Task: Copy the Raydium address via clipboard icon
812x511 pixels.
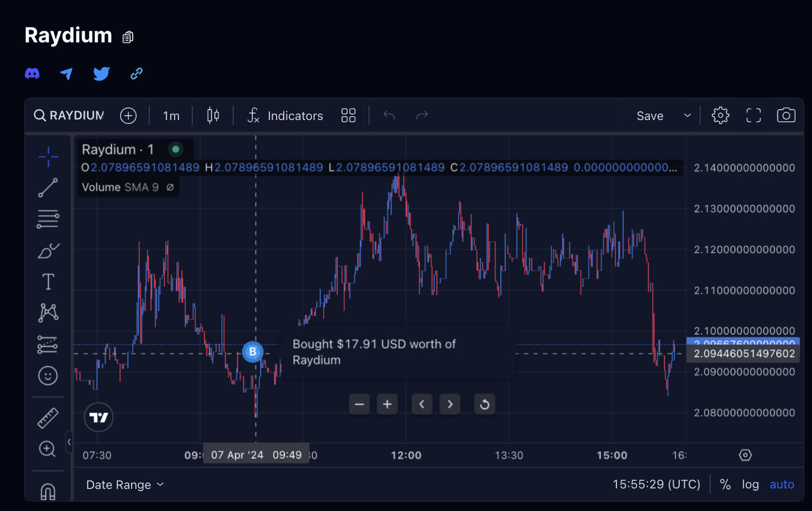Action: pos(128,37)
